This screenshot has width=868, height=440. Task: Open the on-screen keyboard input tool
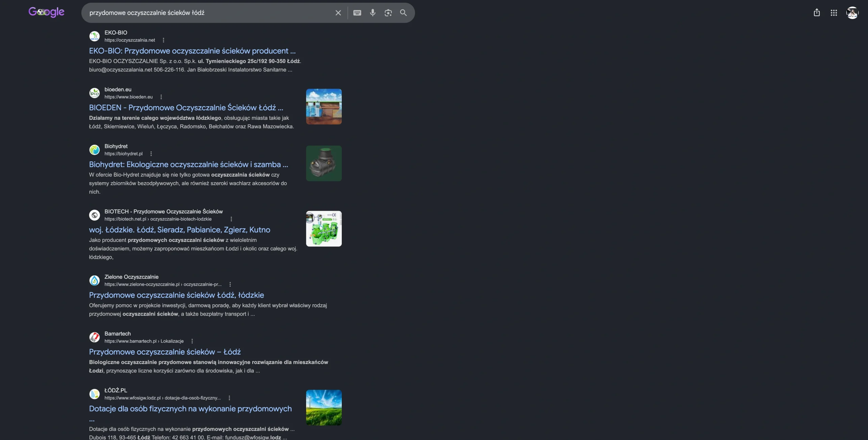coord(357,13)
